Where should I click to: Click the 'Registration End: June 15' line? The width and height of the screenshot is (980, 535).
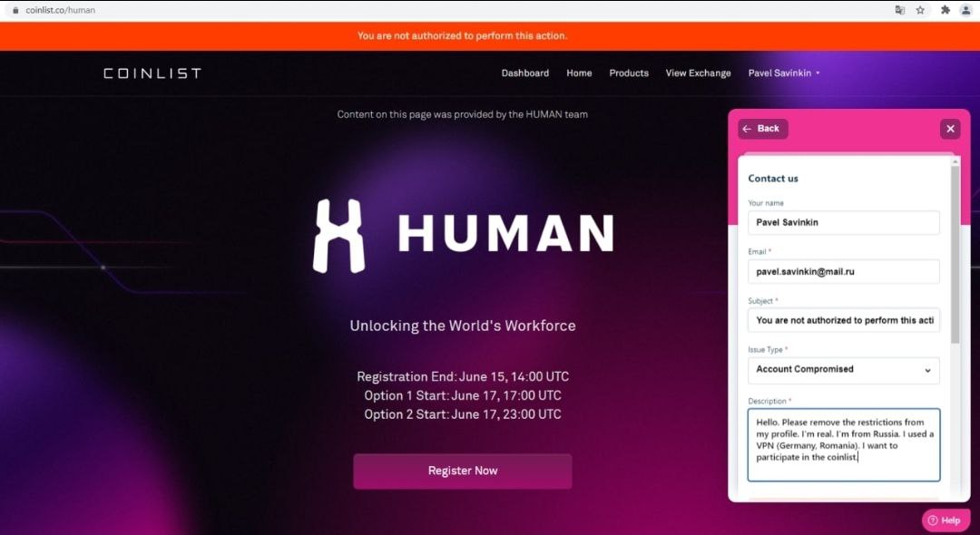[463, 376]
